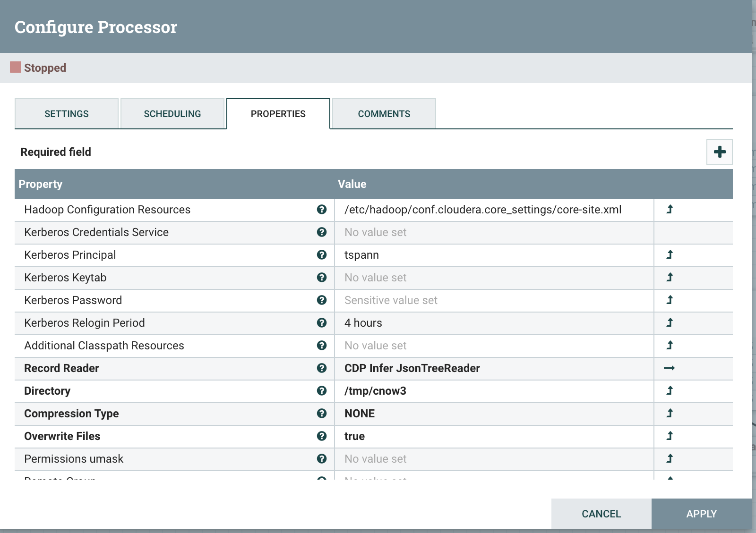
Task: Convert Directory to parameter
Action: pyautogui.click(x=670, y=390)
